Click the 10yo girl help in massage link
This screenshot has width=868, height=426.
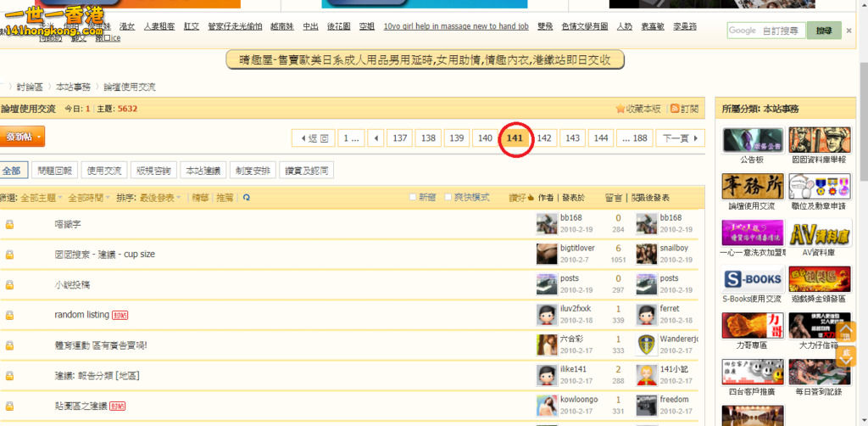point(456,26)
